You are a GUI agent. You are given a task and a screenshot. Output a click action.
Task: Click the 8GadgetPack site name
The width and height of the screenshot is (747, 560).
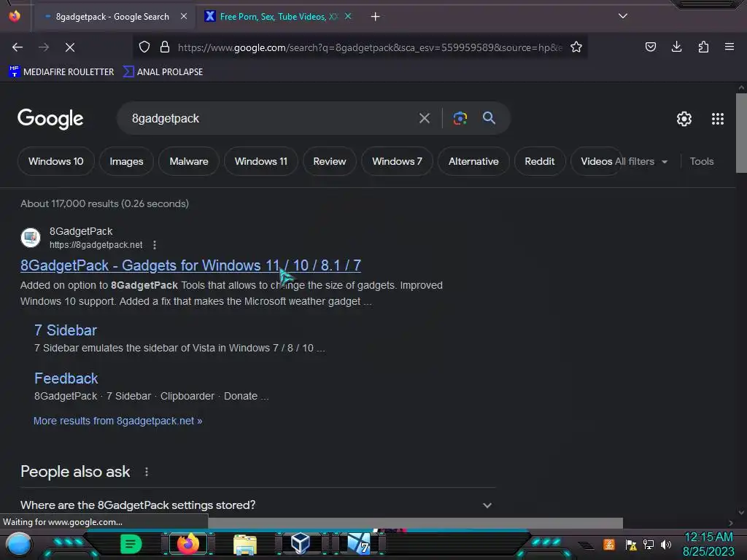(81, 231)
